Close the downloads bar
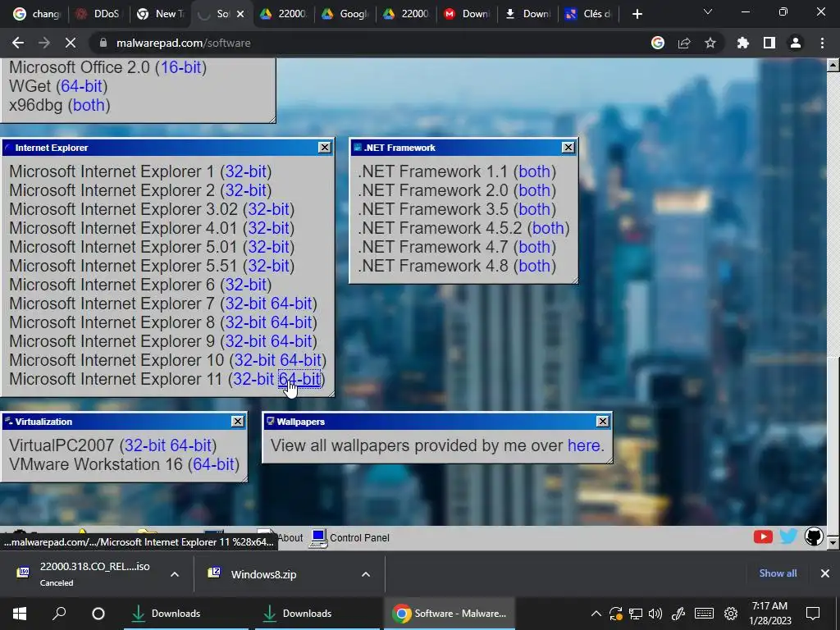 coord(825,573)
